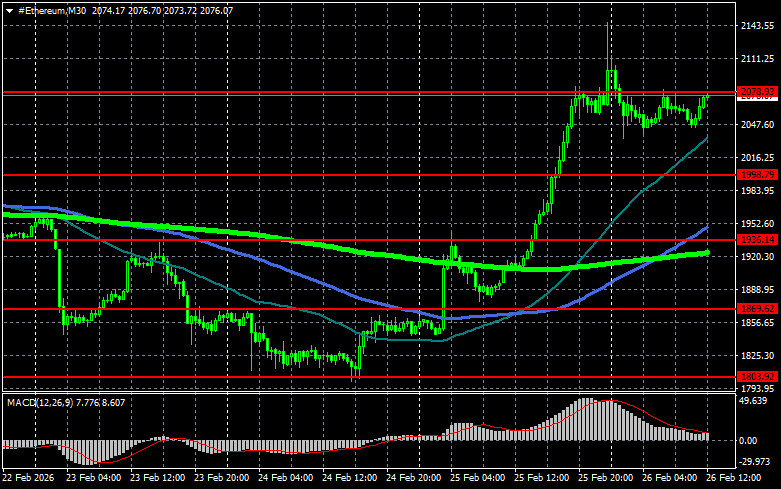Click price scale value 1888.95
The height and width of the screenshot is (489, 781).
(x=757, y=289)
